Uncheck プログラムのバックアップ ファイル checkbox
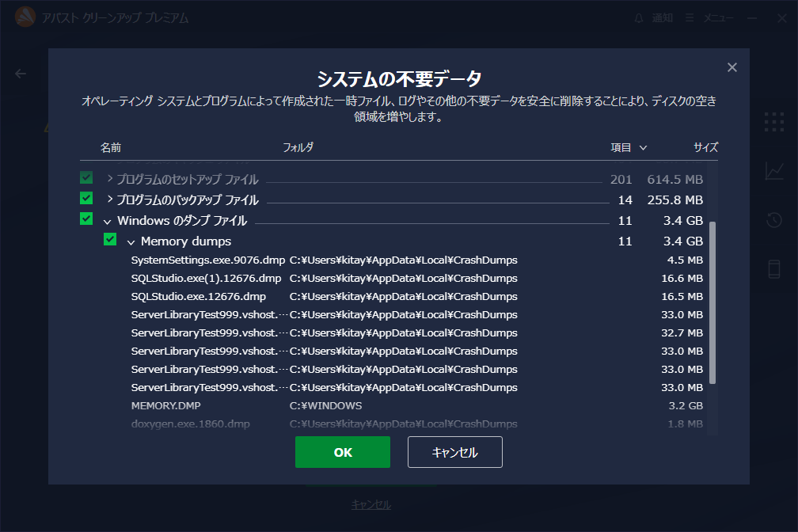Screen dimensions: 798x532 [x=86, y=198]
